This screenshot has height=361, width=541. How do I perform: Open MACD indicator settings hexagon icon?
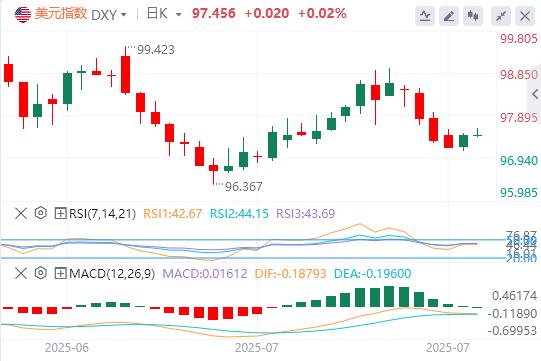[x=41, y=273]
